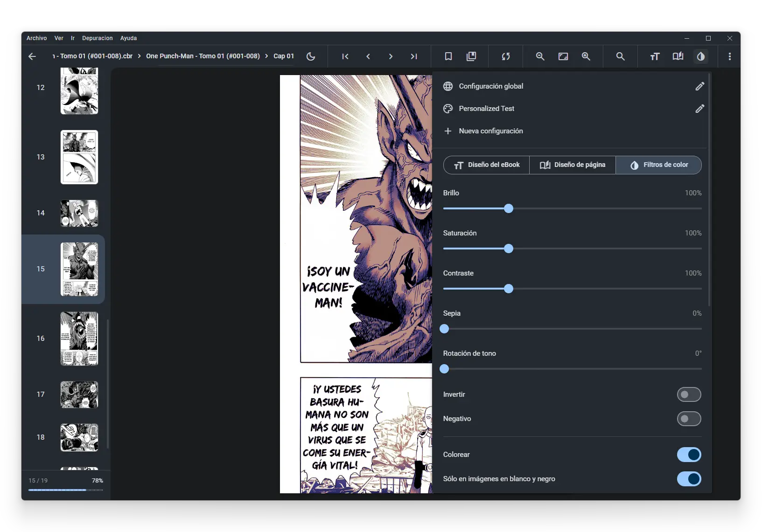762x532 pixels.
Task: Open Cap 01 breadcrumb dropdown
Action: pyautogui.click(x=284, y=56)
